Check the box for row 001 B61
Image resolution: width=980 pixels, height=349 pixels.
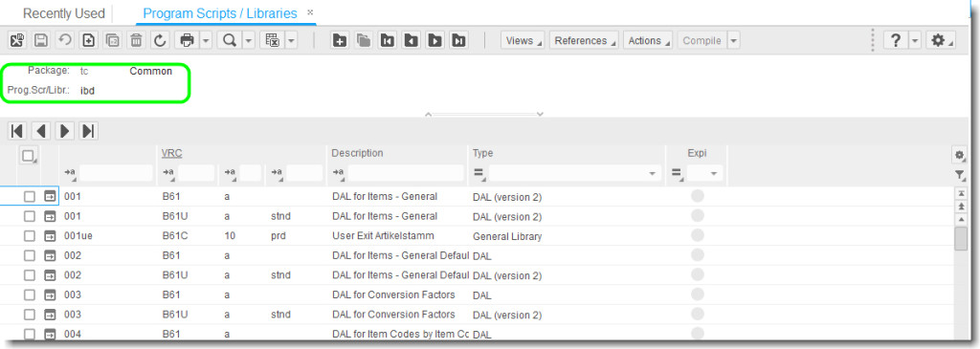30,197
